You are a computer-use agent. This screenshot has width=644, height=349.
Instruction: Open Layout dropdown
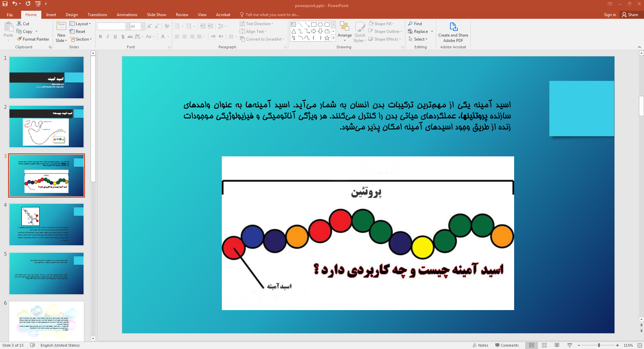pos(80,24)
